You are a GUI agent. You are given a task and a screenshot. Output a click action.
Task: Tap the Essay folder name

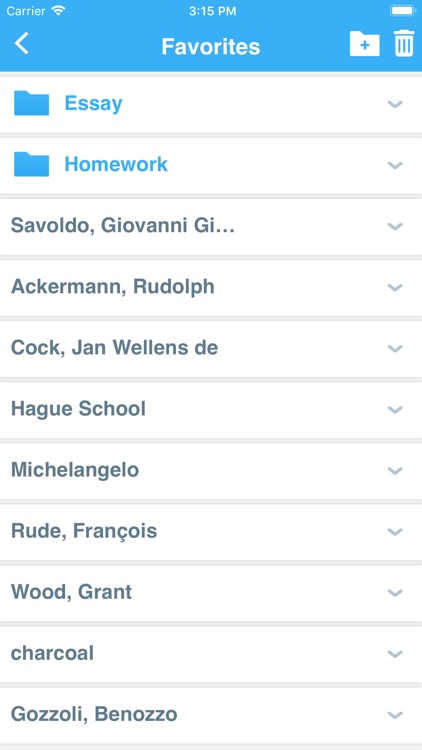click(x=93, y=104)
